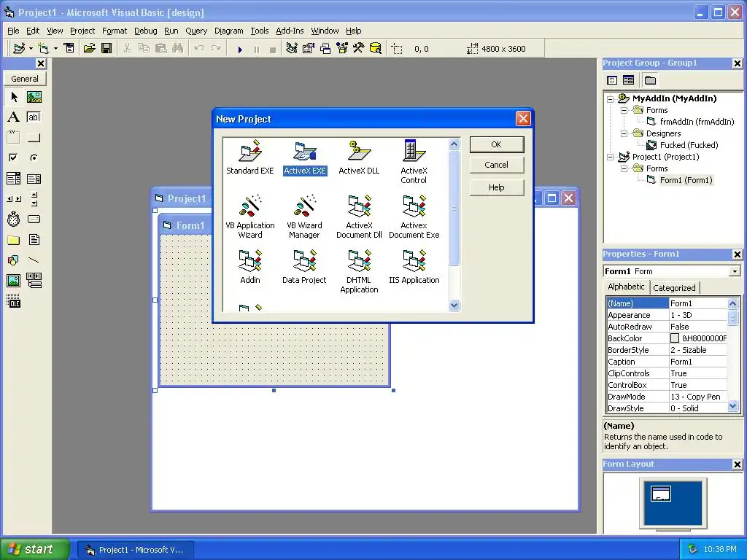Viewport: 747px width, 560px height.
Task: Collapse Forms folder under Project1
Action: click(624, 168)
